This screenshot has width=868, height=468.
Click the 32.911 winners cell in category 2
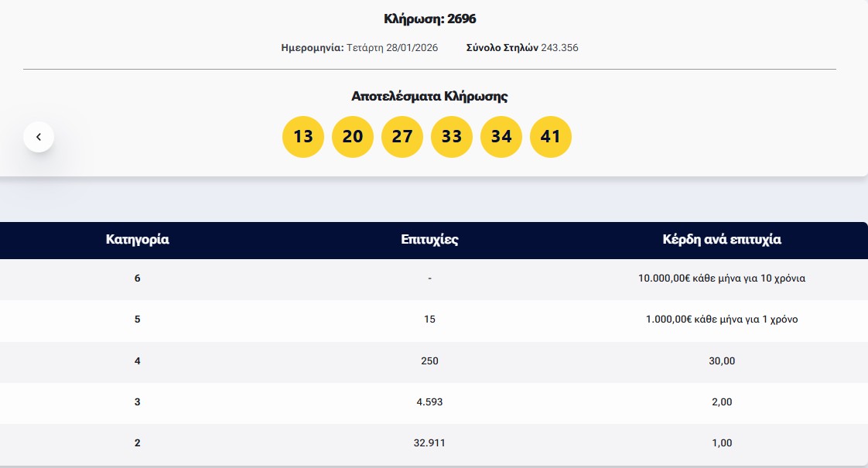(429, 442)
